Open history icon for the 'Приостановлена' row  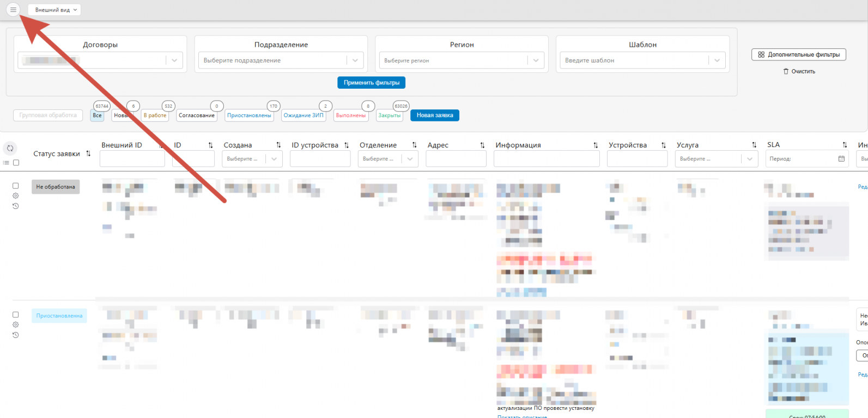pyautogui.click(x=16, y=335)
